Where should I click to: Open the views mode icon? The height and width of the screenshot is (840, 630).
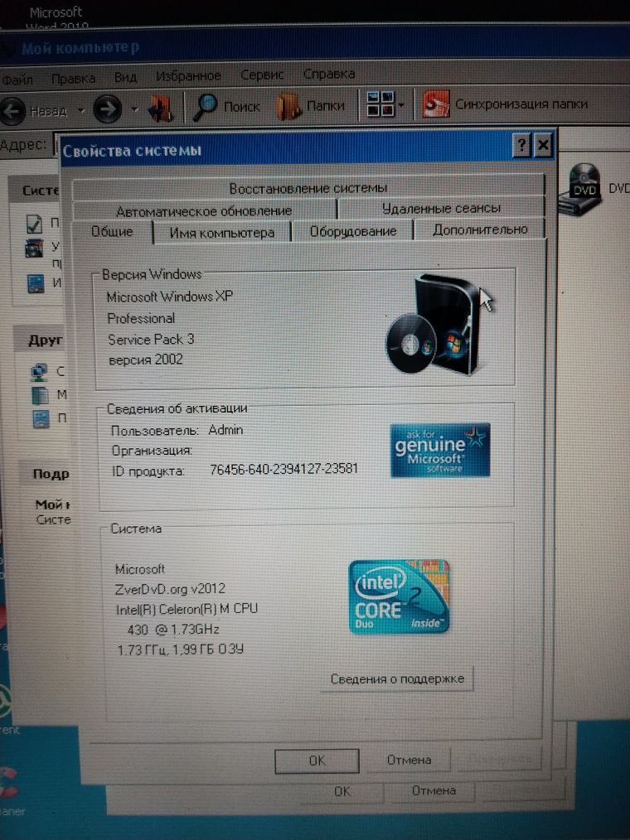point(380,104)
